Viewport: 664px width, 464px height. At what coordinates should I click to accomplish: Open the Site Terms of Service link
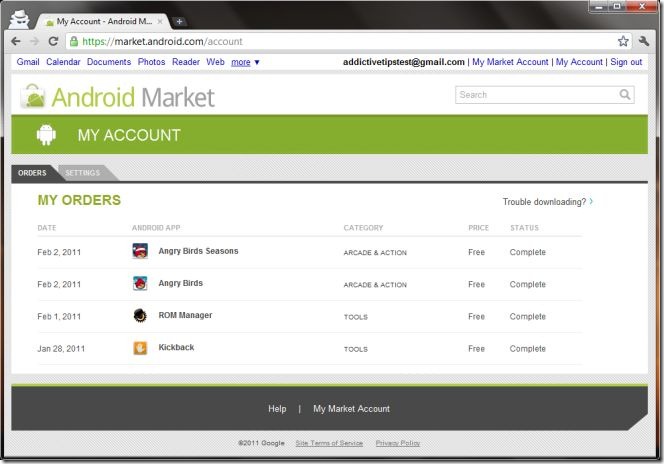[329, 443]
